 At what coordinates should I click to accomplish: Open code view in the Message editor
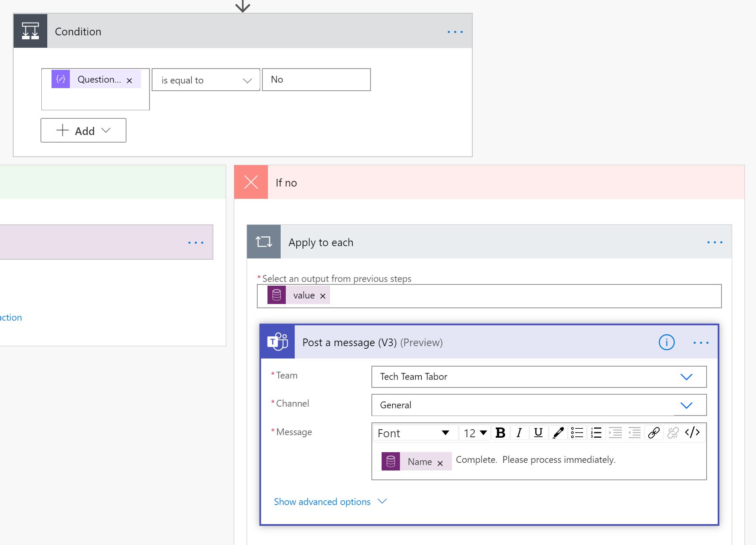coord(692,433)
